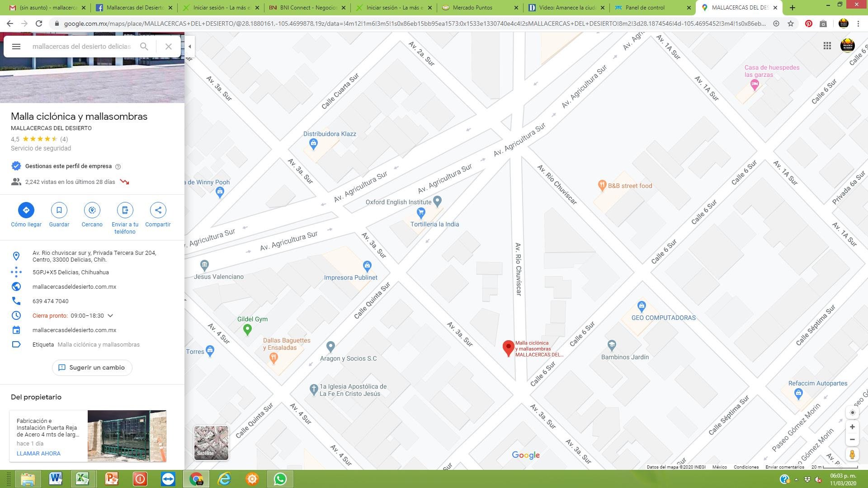868x488 pixels.
Task: Click Condiciones footer link
Action: 746,467
